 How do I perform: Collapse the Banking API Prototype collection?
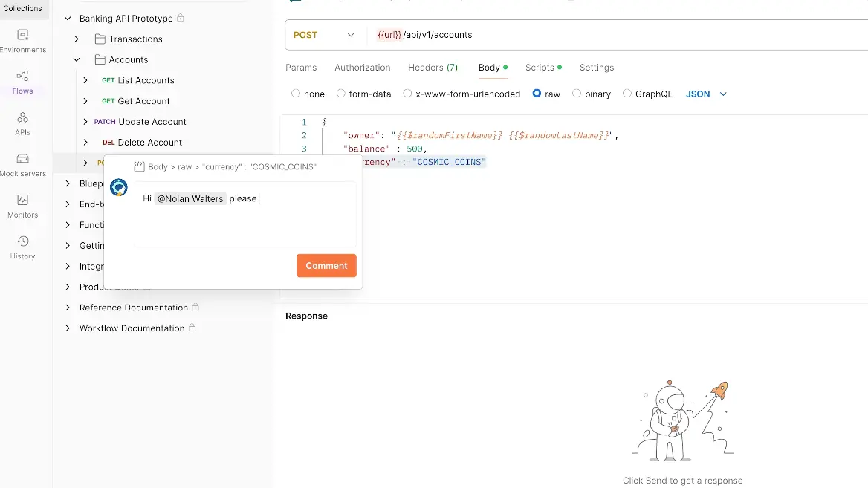(68, 19)
